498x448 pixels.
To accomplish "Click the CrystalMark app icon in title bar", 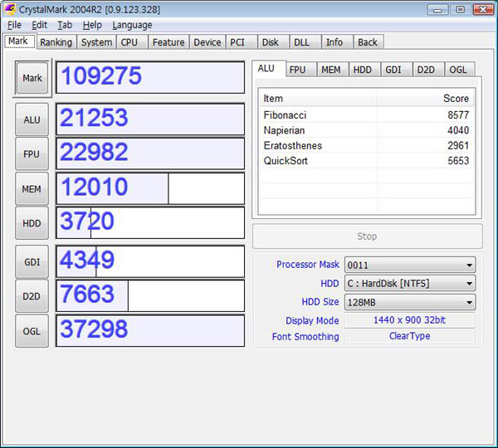I will click(x=10, y=9).
